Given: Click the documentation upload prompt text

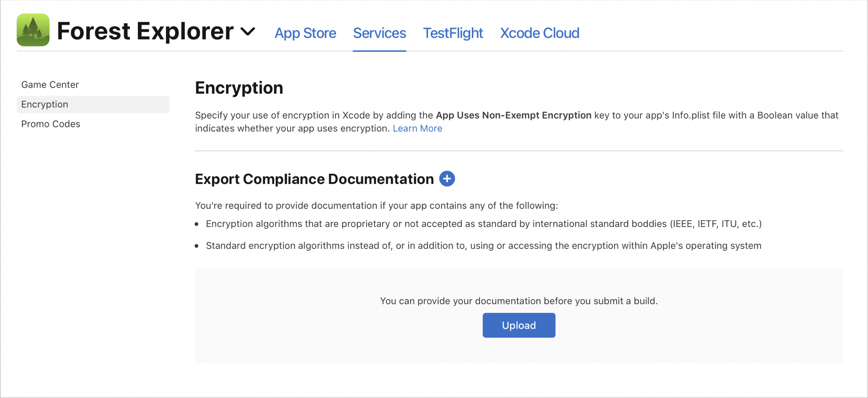Looking at the screenshot, I should (518, 301).
